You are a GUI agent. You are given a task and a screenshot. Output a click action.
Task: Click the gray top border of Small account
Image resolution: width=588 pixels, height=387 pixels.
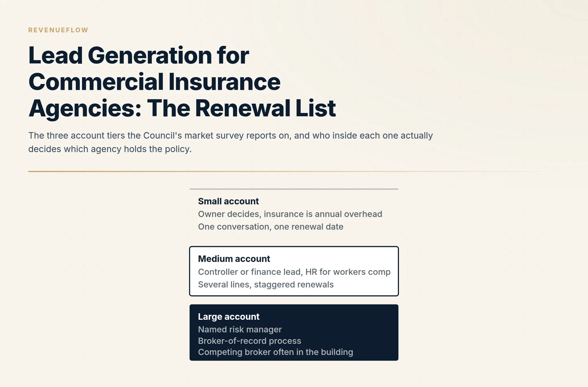click(x=294, y=189)
